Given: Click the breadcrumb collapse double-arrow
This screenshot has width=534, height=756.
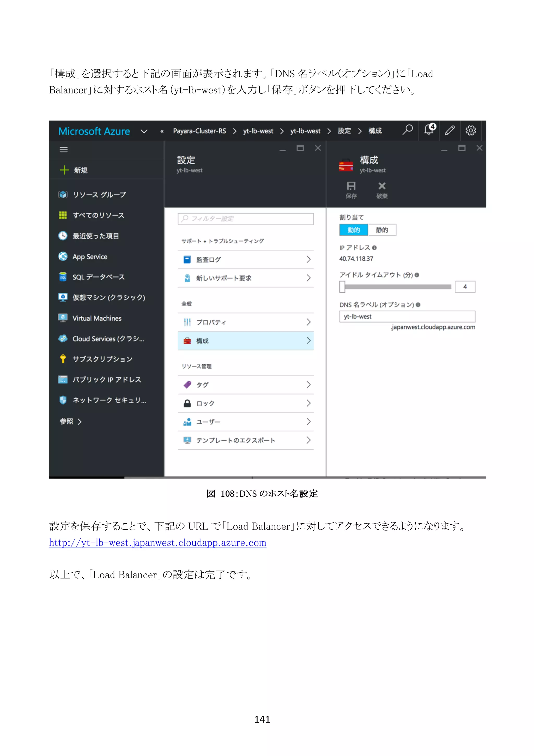Looking at the screenshot, I should tap(162, 131).
